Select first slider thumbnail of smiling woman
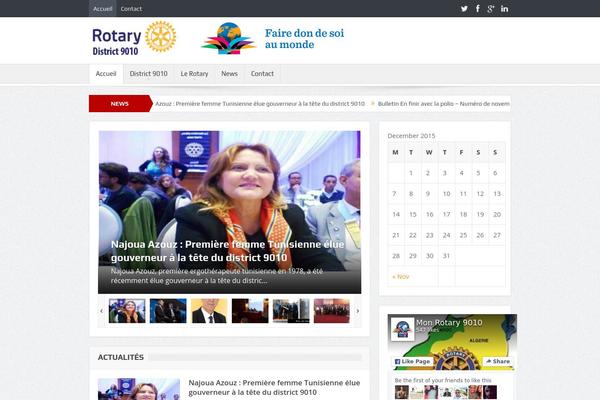Viewport: 600px width, 400px height. click(x=127, y=311)
